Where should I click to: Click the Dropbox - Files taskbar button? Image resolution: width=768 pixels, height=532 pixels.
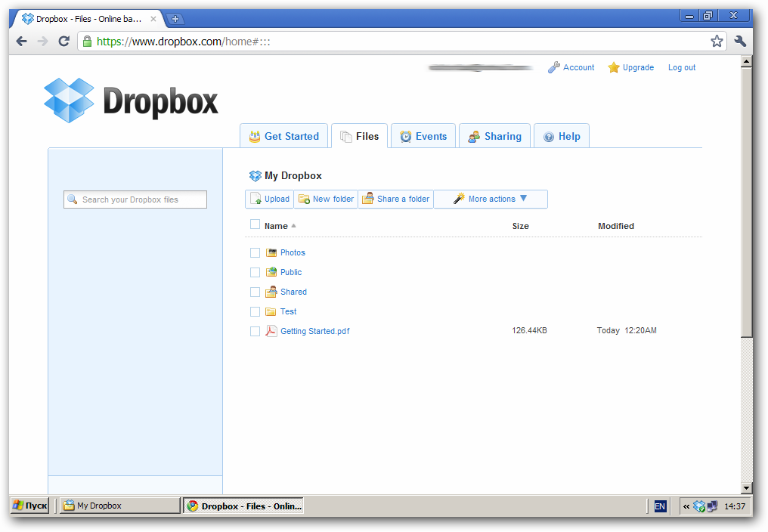pyautogui.click(x=243, y=506)
